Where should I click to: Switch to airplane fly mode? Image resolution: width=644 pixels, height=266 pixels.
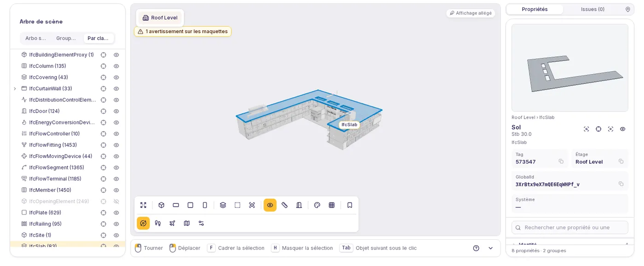pos(172,223)
